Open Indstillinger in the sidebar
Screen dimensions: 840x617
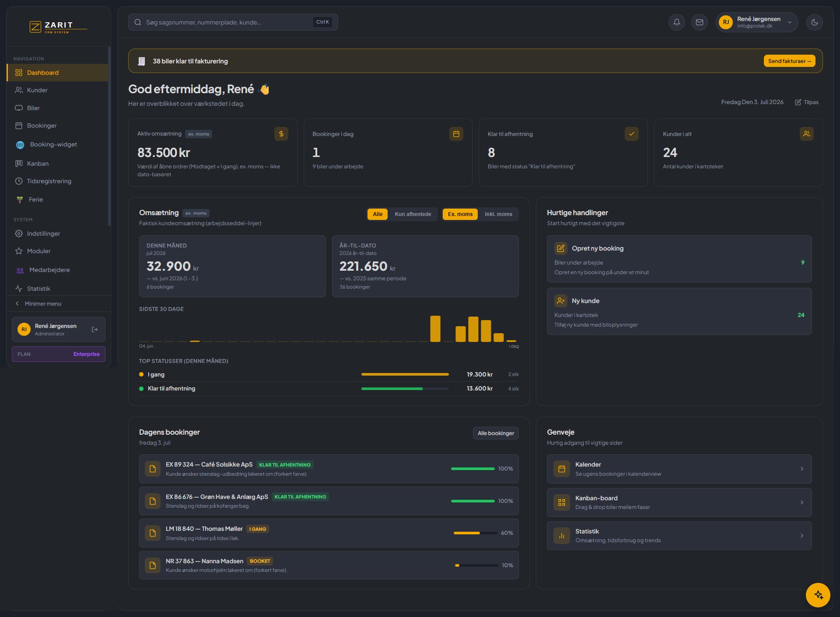click(57, 234)
